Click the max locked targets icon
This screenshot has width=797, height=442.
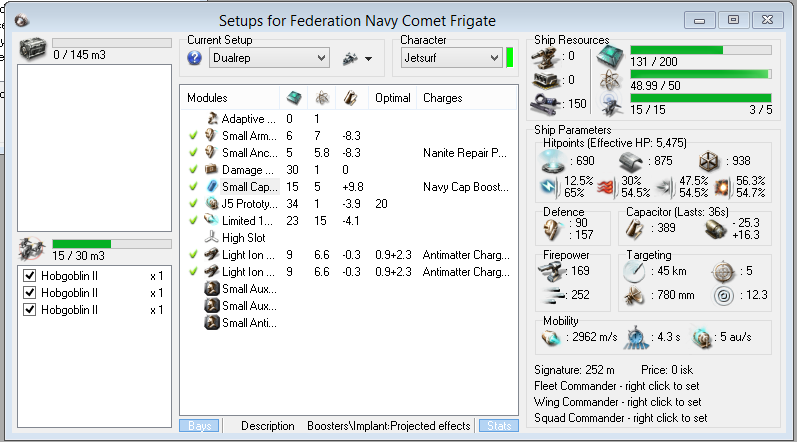coord(723,272)
